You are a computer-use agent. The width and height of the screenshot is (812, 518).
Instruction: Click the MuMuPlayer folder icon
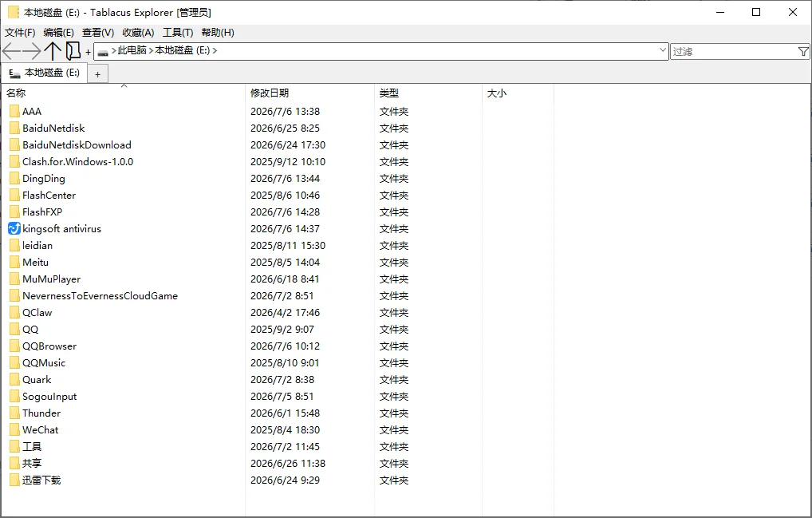click(x=14, y=279)
